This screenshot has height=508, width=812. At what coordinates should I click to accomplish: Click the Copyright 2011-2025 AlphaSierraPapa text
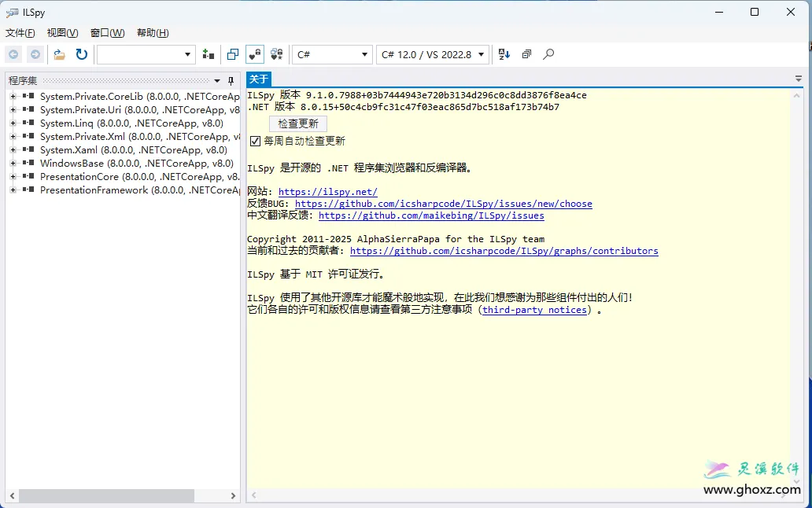point(396,239)
